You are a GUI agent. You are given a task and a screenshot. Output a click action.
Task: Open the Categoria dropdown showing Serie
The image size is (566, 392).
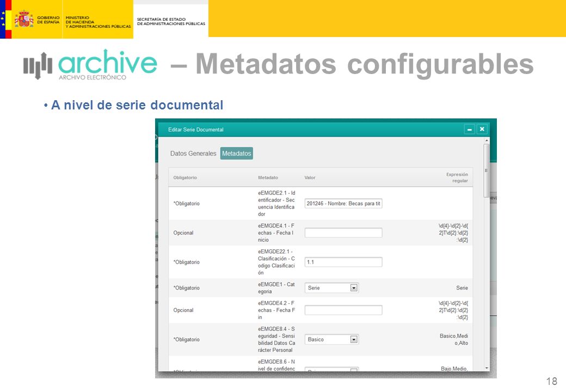[332, 287]
